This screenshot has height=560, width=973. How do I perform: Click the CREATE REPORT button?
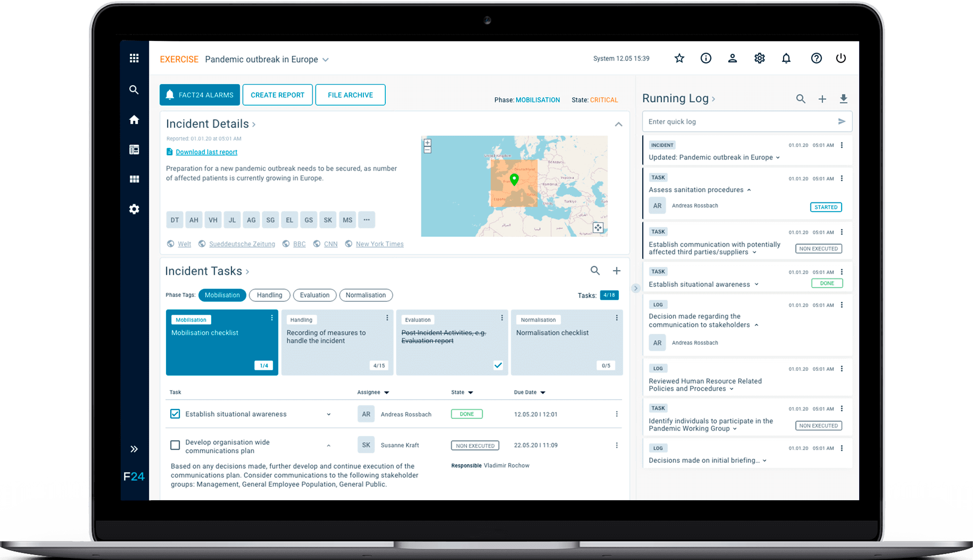tap(277, 94)
